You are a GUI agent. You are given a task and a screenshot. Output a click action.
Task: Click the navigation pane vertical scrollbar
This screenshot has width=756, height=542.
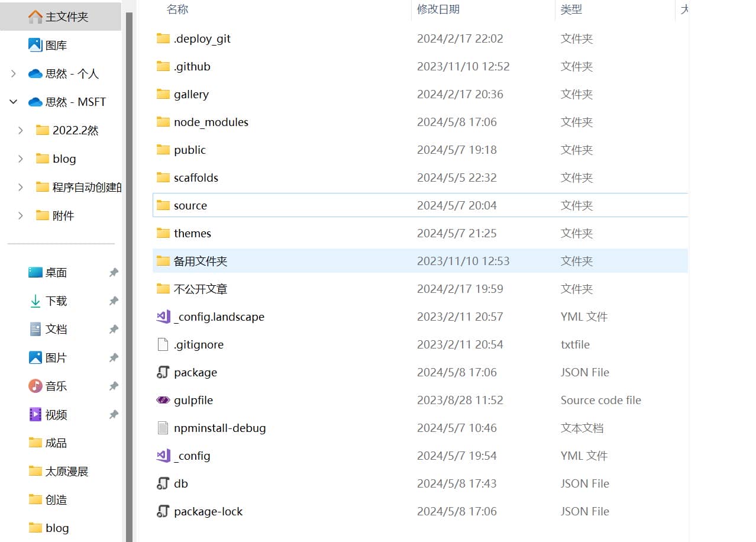(129, 237)
